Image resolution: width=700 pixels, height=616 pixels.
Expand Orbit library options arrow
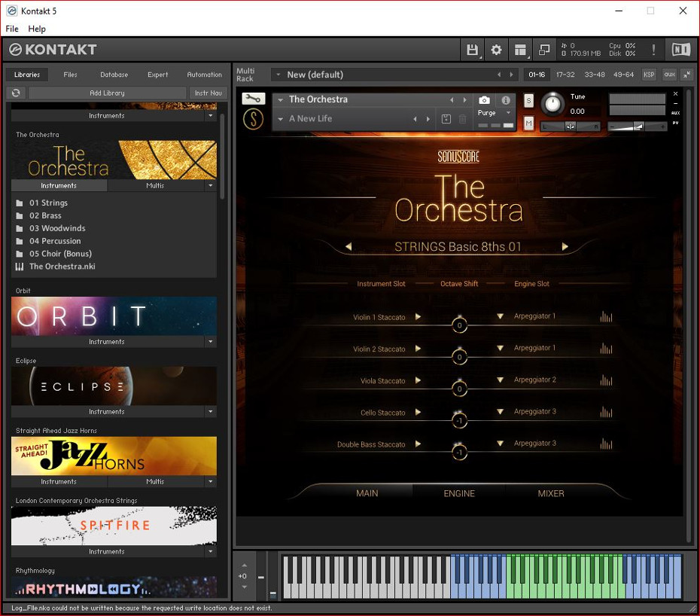point(210,341)
